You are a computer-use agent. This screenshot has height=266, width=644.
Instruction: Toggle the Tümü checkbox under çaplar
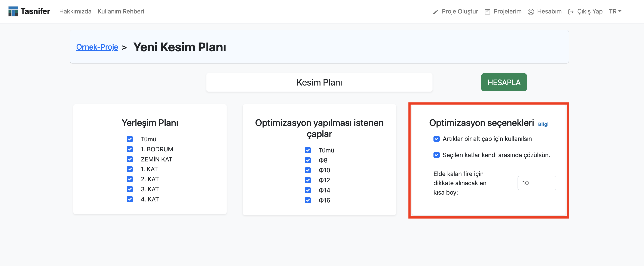(308, 150)
